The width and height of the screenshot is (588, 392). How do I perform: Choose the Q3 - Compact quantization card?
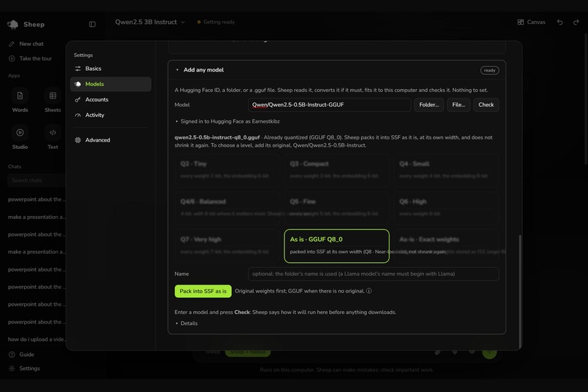[336, 170]
